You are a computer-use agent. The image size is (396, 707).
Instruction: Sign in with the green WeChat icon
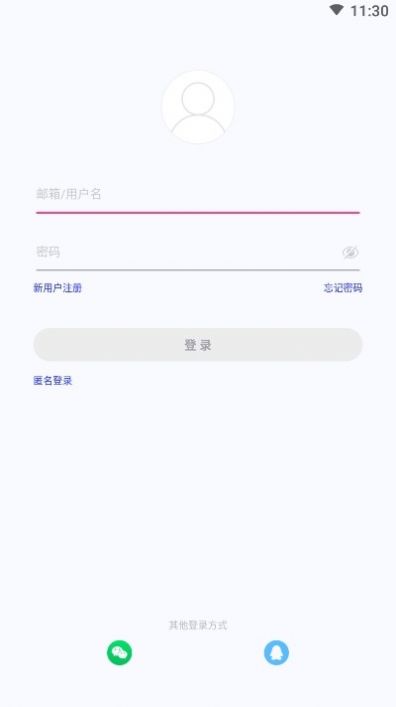[x=120, y=652]
